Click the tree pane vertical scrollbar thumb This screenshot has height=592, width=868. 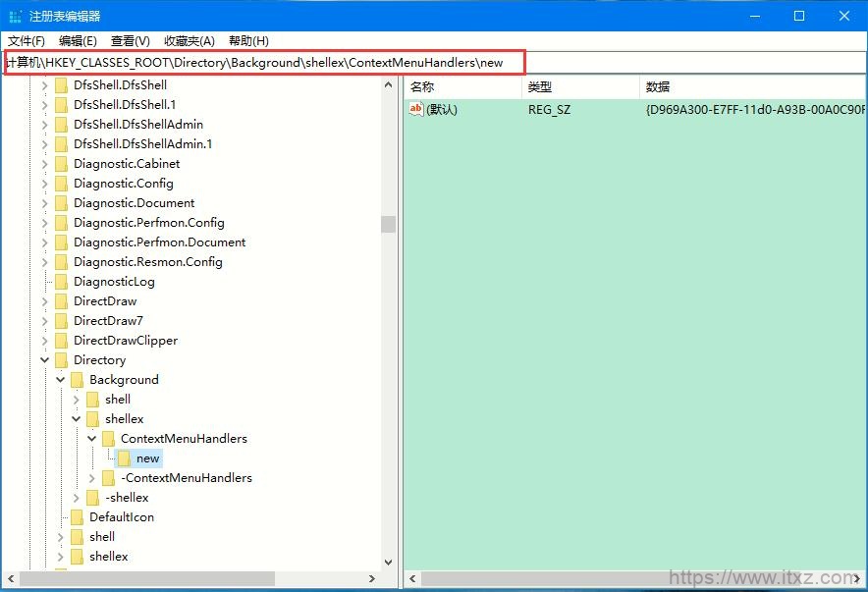pos(388,224)
